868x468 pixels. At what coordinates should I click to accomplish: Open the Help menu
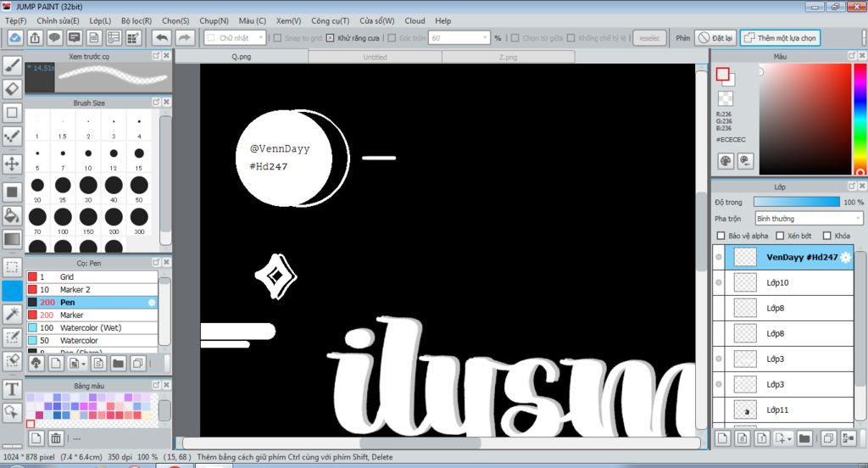tap(442, 20)
